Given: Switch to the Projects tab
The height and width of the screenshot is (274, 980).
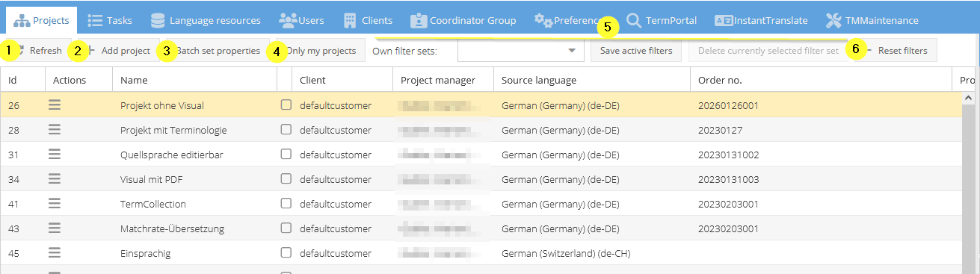Looking at the screenshot, I should (41, 20).
